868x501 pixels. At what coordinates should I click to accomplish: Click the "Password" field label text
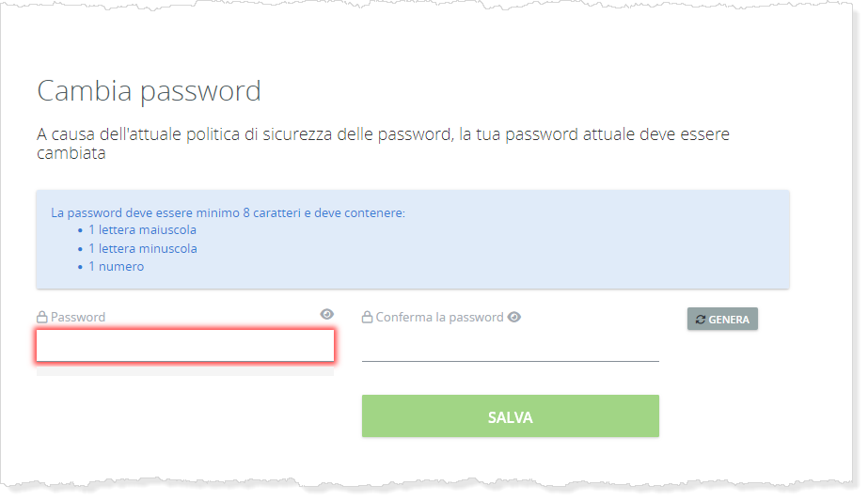tap(78, 318)
